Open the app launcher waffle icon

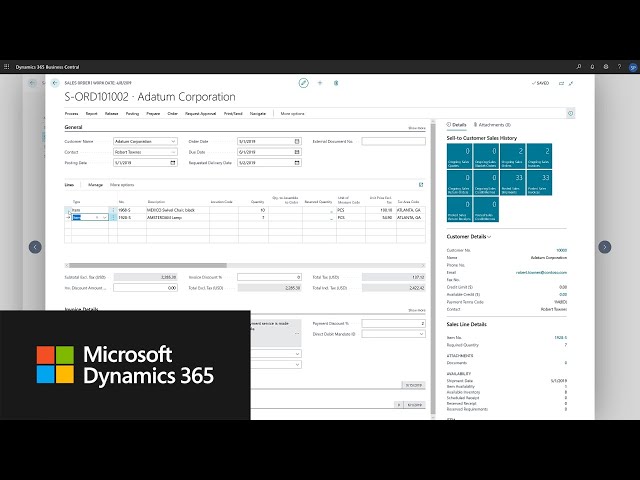tap(7, 67)
